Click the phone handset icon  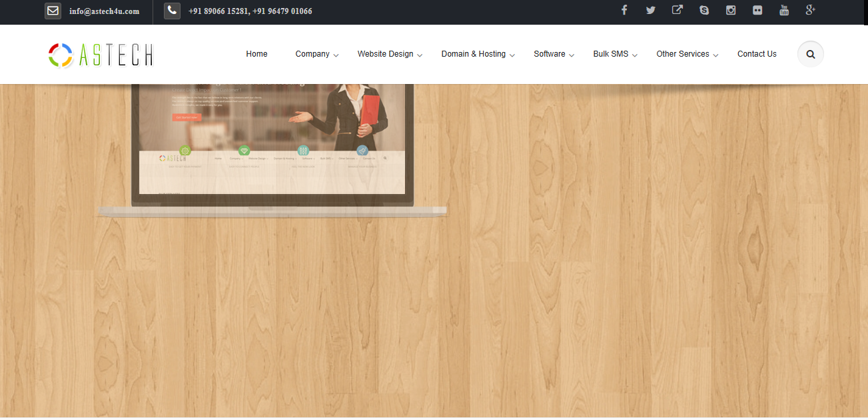(172, 11)
